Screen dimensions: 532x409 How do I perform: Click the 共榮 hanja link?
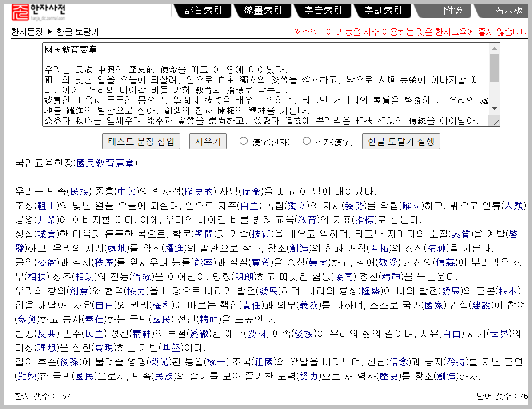click(47, 220)
